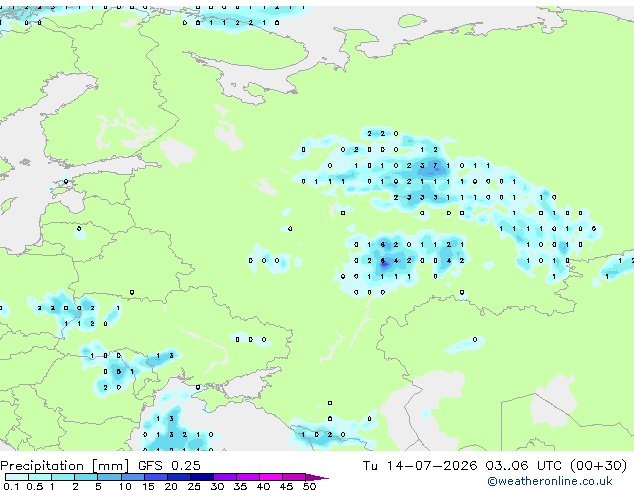The width and height of the screenshot is (634, 490).
Task: Click the '(00+30)' forecast offset text
Action: [x=599, y=465]
